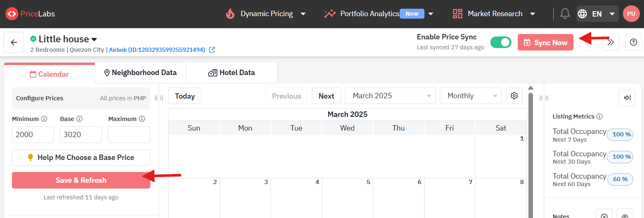Go back with the left arrow button
Image resolution: width=644 pixels, height=218 pixels.
tap(14, 42)
